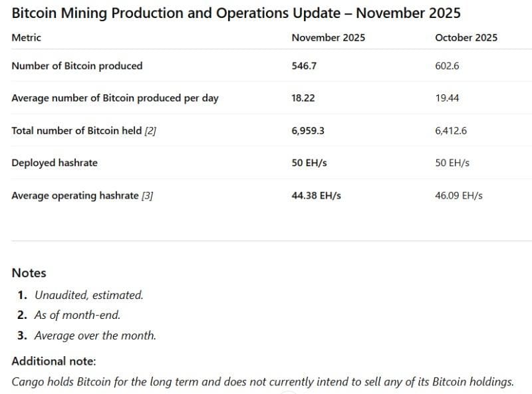532x394 pixels.
Task: Select the 44.38 EH/s operating hashrate value
Action: 316,196
